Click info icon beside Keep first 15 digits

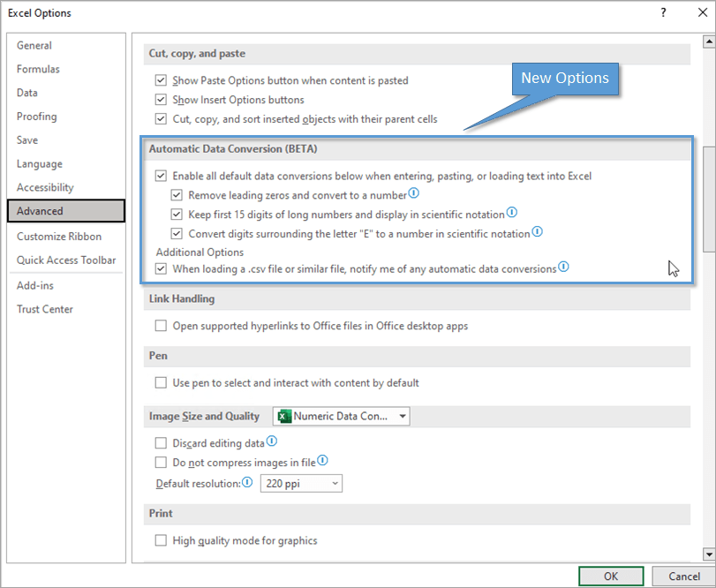click(511, 213)
